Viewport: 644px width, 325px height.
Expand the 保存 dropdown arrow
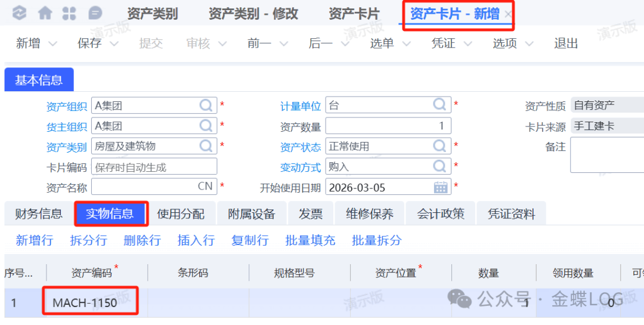114,44
